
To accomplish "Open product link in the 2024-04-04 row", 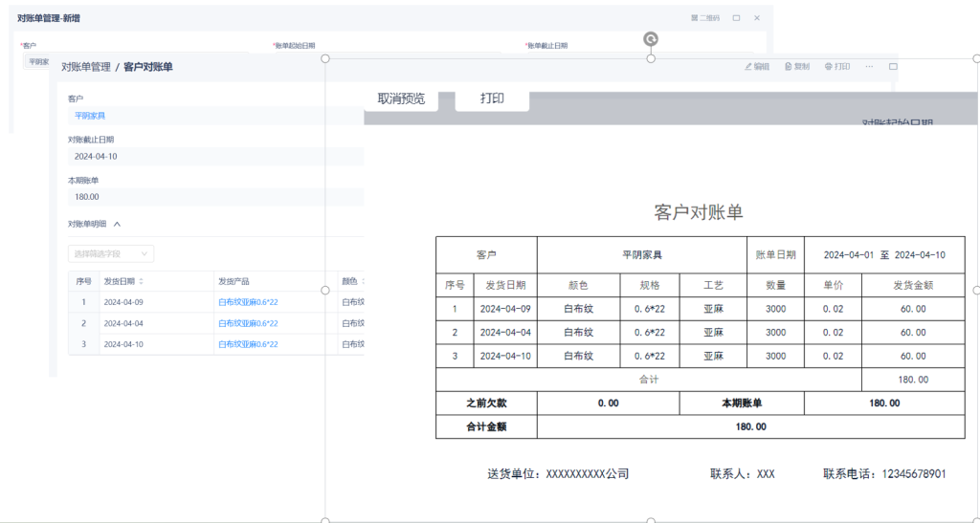I will coord(248,323).
